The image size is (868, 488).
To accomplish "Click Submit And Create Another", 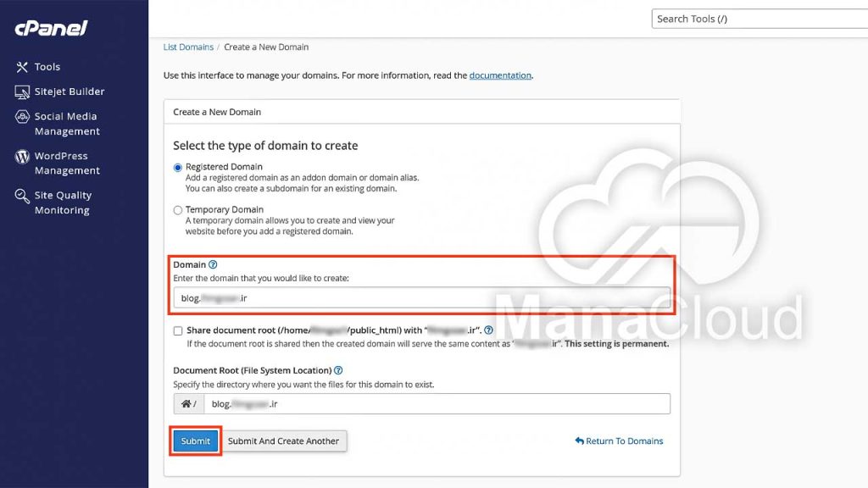I will (x=283, y=441).
